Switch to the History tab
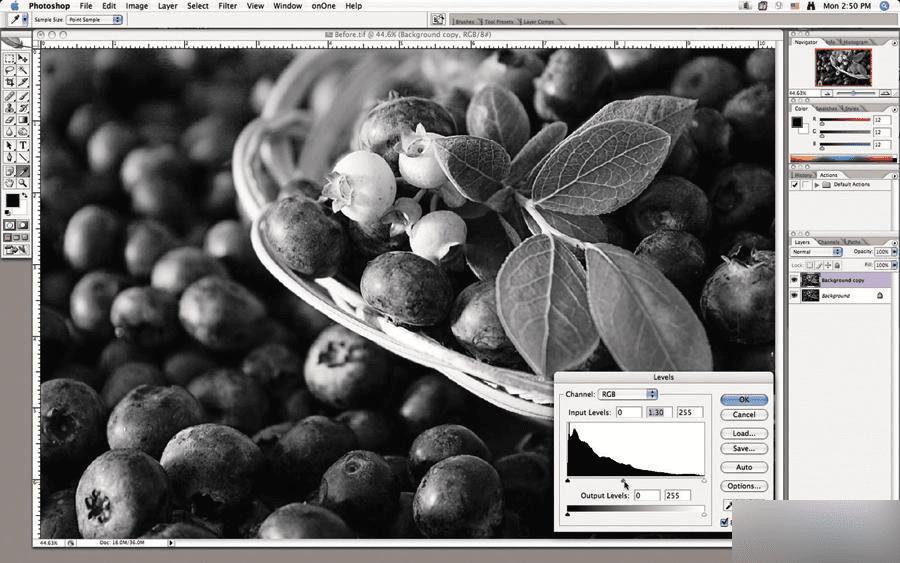The height and width of the screenshot is (563, 900). (803, 175)
